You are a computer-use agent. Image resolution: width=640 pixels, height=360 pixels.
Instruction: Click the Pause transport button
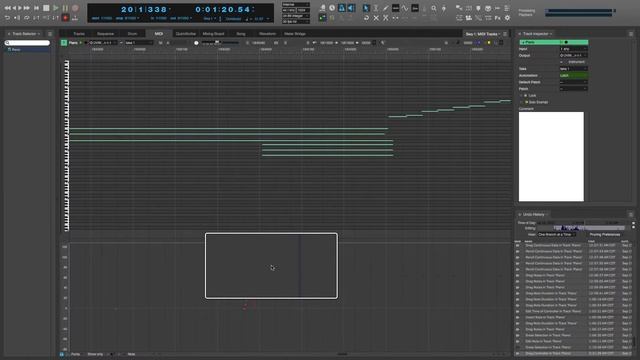point(65,8)
